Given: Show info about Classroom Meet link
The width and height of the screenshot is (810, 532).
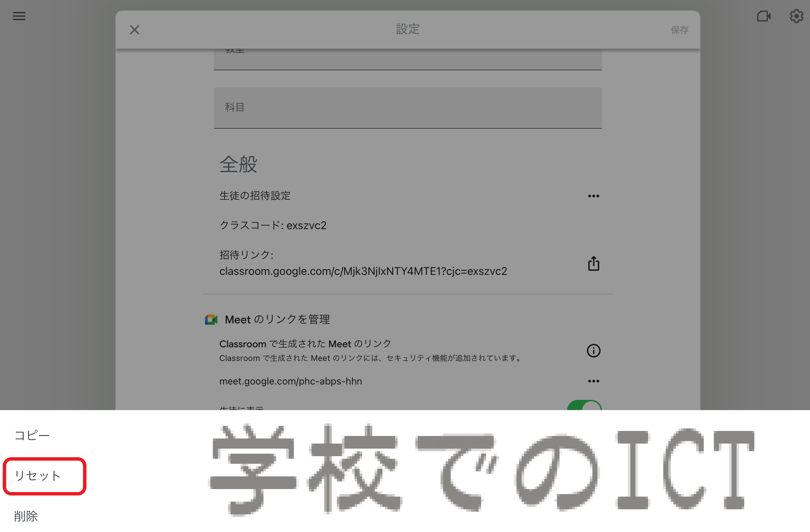Looking at the screenshot, I should coord(593,351).
